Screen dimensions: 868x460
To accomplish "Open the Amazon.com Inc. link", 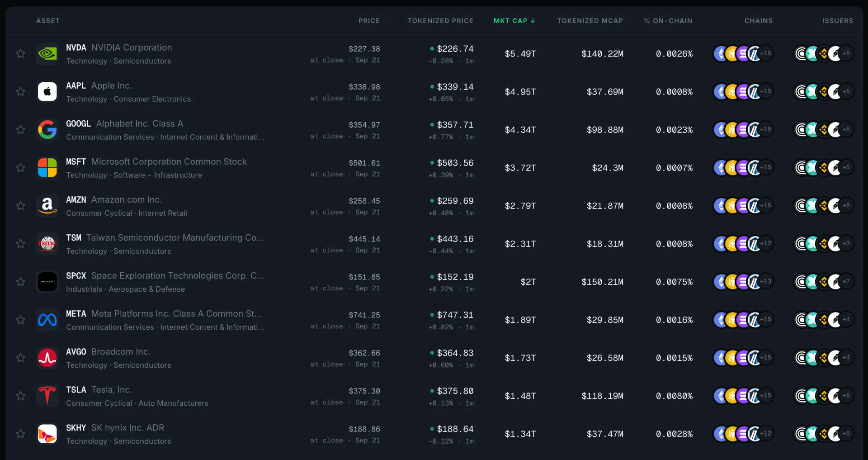I will point(127,199).
